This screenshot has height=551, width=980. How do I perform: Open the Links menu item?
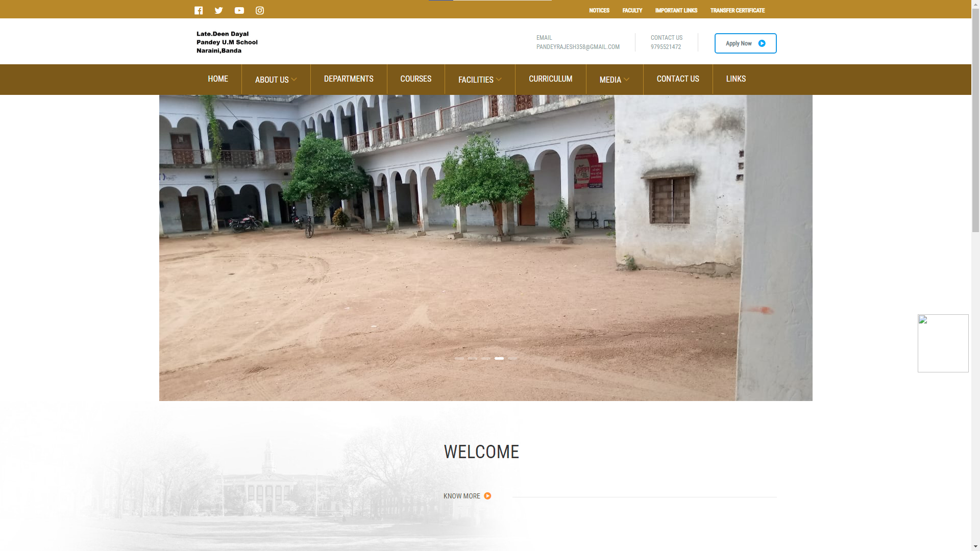click(736, 79)
